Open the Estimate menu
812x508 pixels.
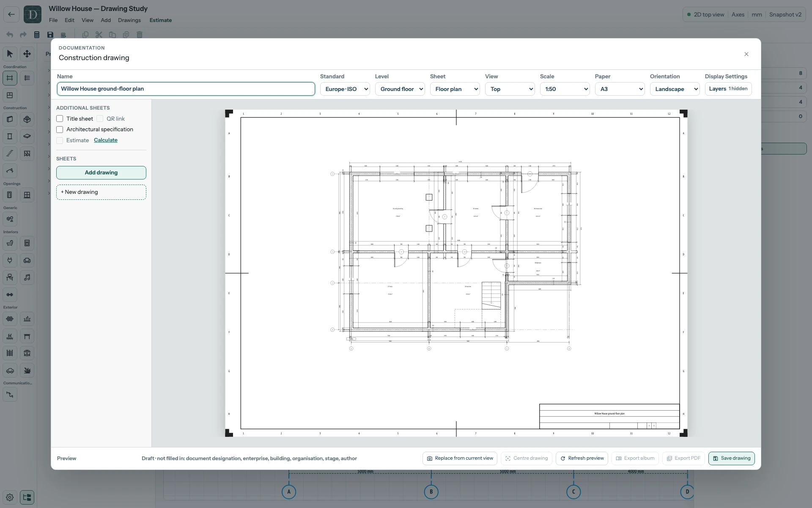pyautogui.click(x=161, y=20)
